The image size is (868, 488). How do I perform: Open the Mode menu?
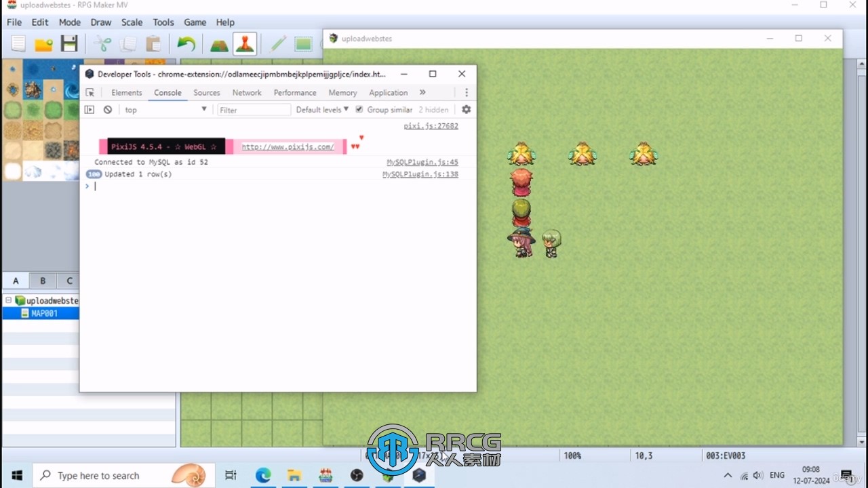tap(69, 22)
